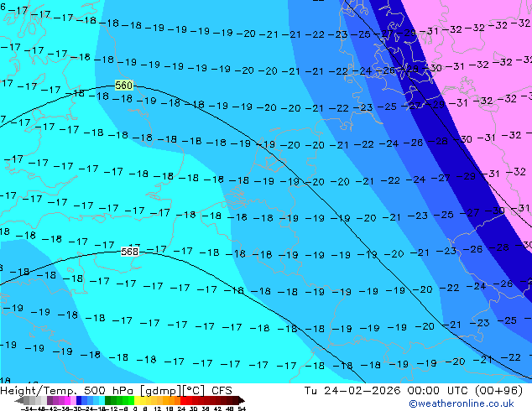Click the CFS model name in title
The image size is (532, 411).
click(x=222, y=391)
